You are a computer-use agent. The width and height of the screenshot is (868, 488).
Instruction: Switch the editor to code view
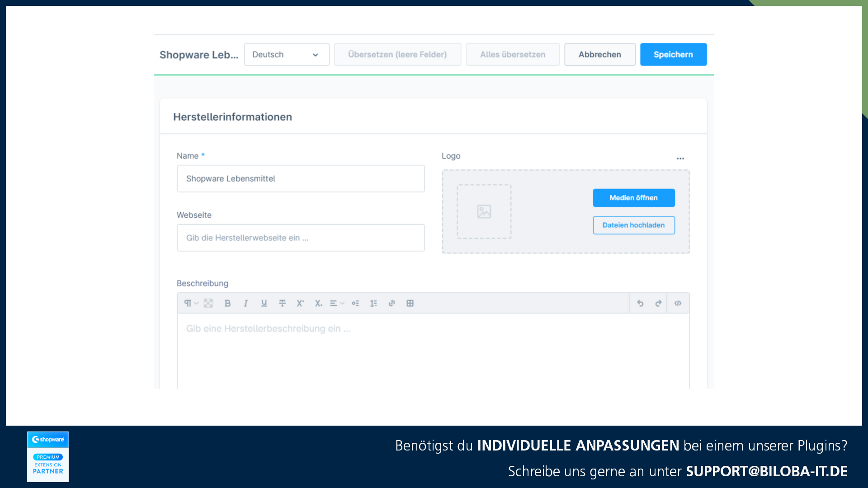[678, 303]
